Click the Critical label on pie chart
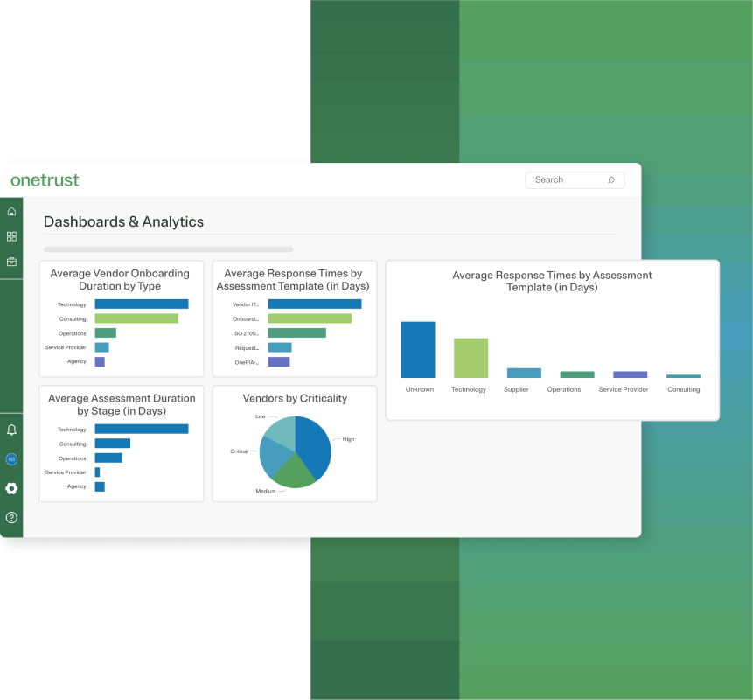Screen dimensions: 753x700 click(x=239, y=451)
